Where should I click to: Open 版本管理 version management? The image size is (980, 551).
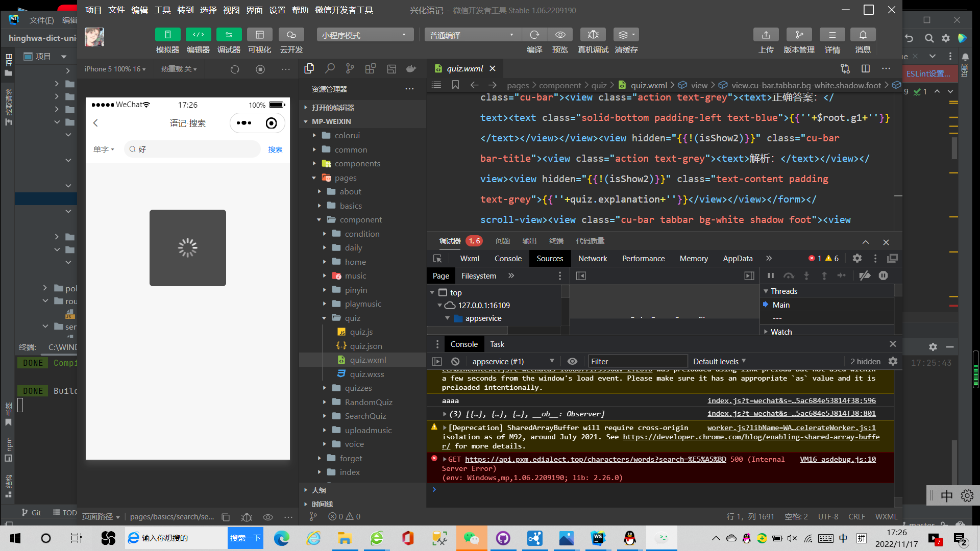799,34
